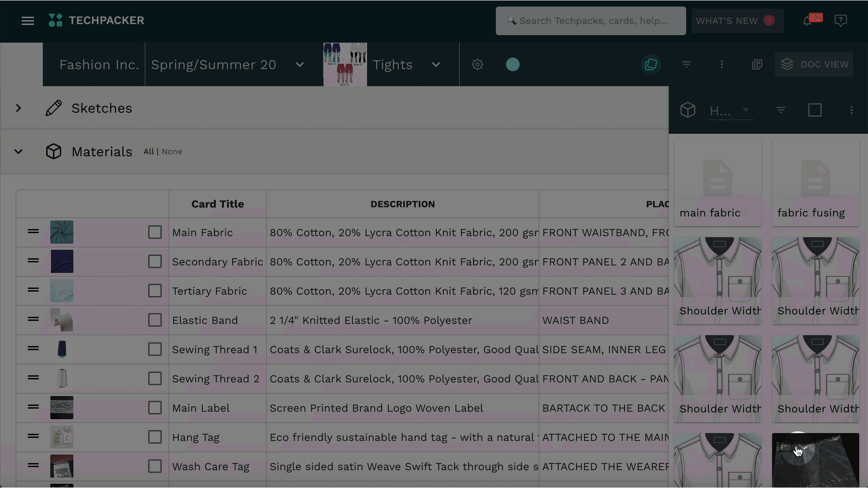Screen dimensions: 868x488
Task: Switch to DOC VIEW
Action: (814, 65)
